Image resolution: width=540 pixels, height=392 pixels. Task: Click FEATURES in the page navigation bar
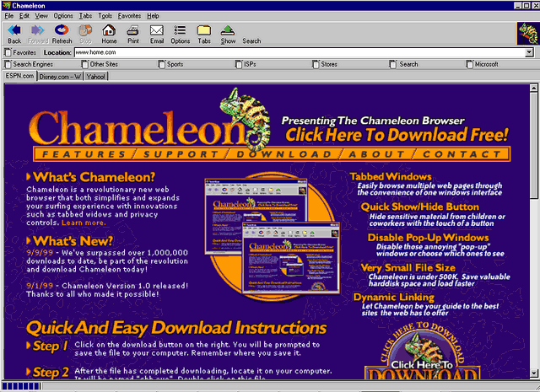click(x=84, y=154)
